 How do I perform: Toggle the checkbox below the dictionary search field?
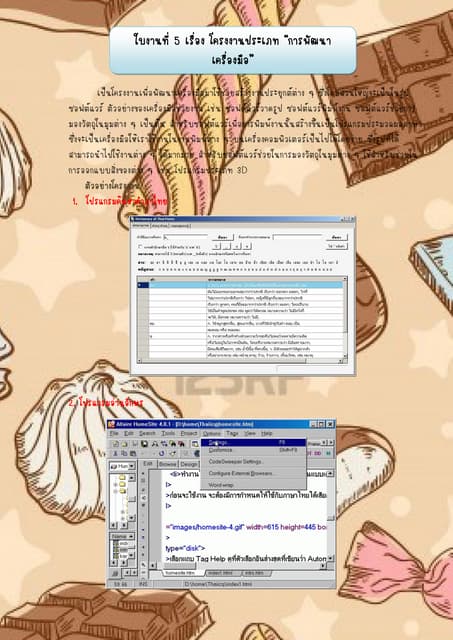pyautogui.click(x=140, y=247)
